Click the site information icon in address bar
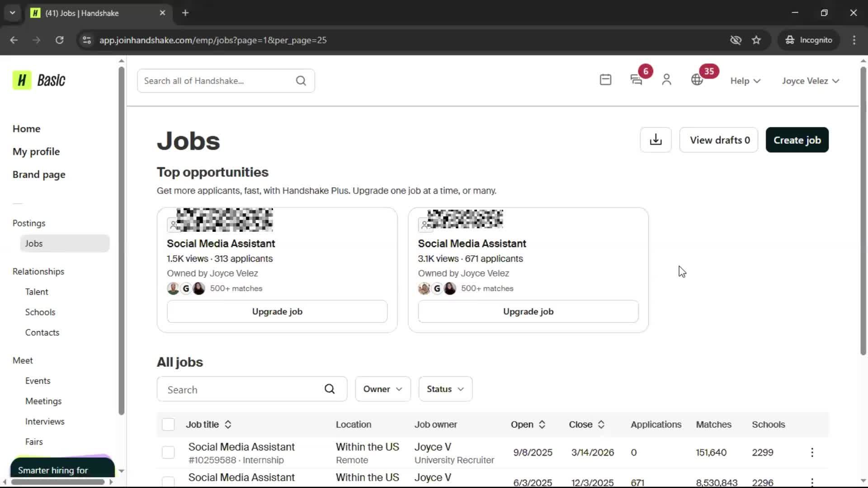This screenshot has height=488, width=868. pos(87,40)
